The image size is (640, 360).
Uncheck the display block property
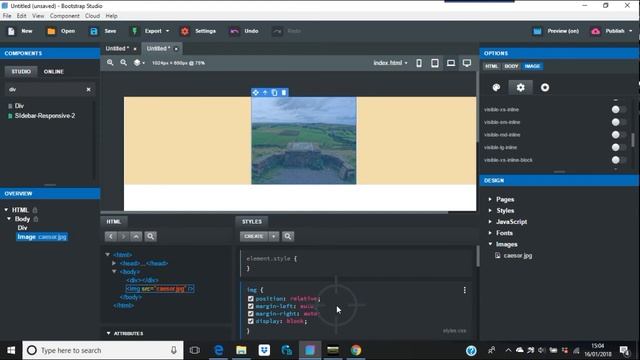(251, 321)
